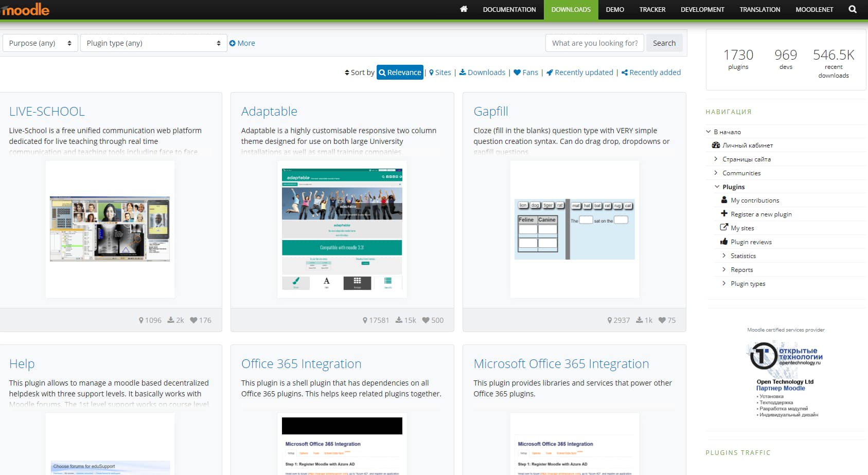Open Plugin reviews in navigation

tap(751, 242)
